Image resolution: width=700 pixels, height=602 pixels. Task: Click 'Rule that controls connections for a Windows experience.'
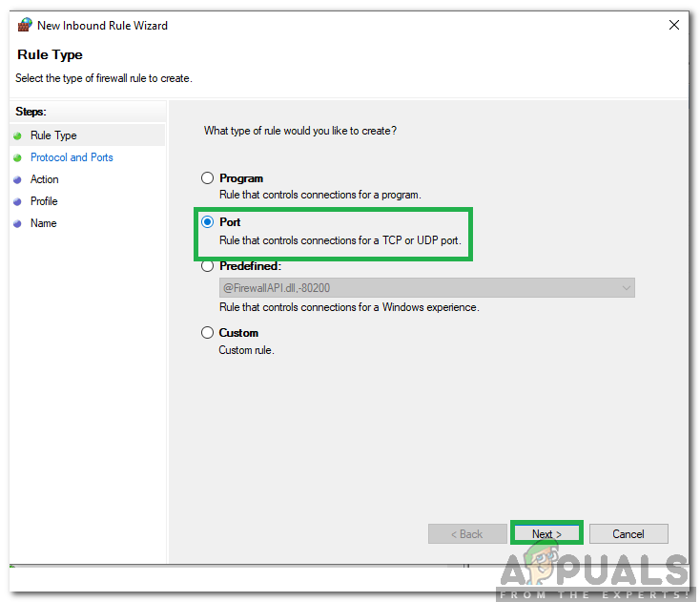[x=349, y=307]
